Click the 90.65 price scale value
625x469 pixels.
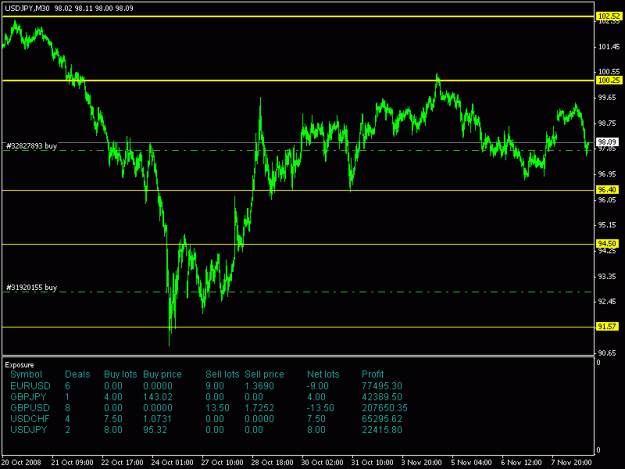point(607,353)
